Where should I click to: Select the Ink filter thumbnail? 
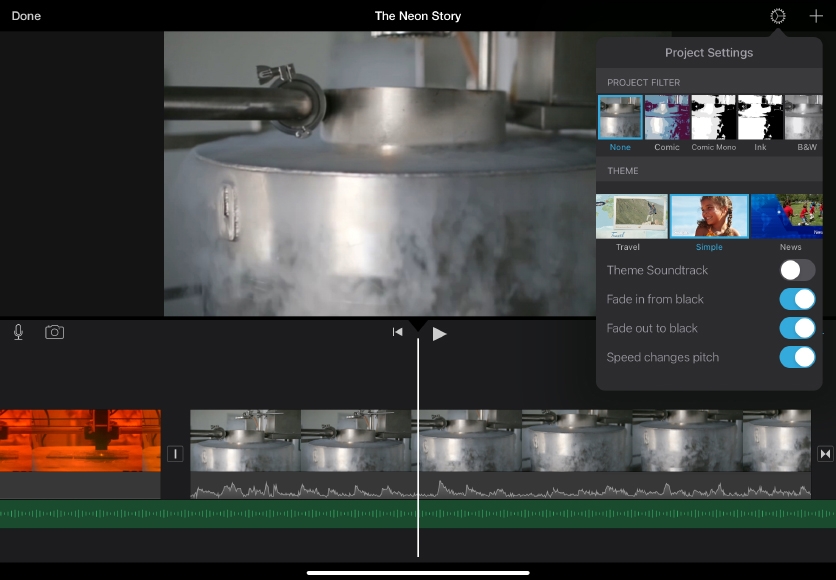point(760,118)
